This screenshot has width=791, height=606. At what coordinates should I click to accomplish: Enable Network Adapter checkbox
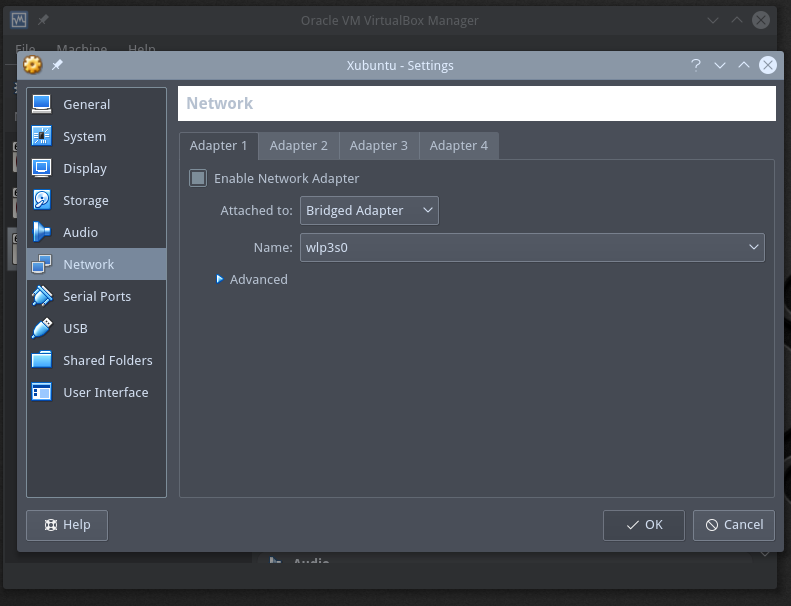[198, 178]
